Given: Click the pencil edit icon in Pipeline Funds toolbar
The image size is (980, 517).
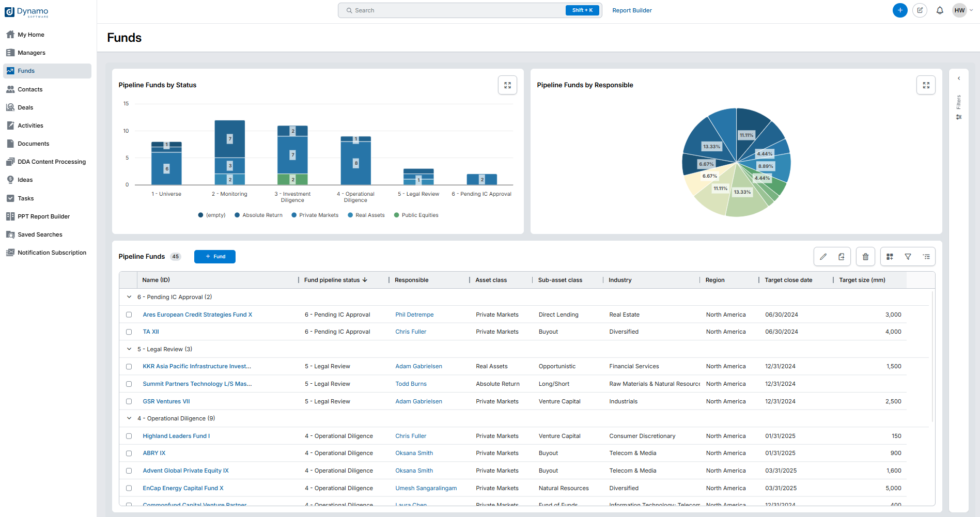Looking at the screenshot, I should pos(823,257).
